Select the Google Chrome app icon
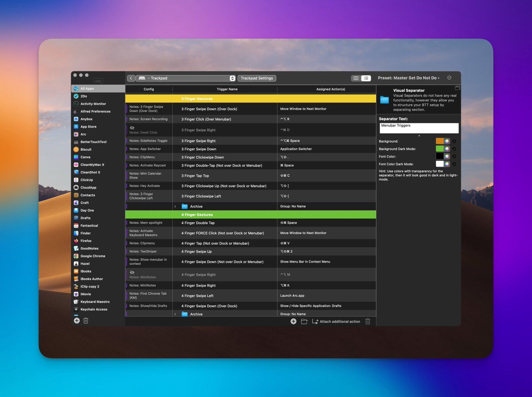The width and height of the screenshot is (532, 397). [76, 256]
